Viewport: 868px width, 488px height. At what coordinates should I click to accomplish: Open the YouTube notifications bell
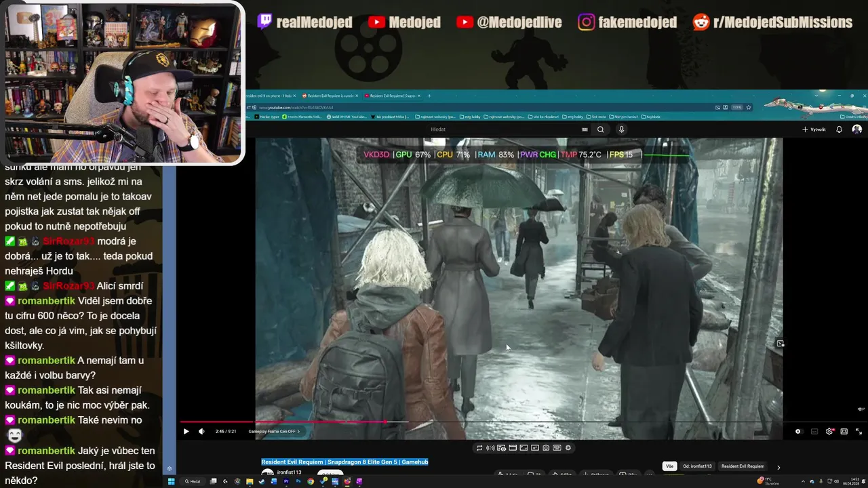coord(839,129)
